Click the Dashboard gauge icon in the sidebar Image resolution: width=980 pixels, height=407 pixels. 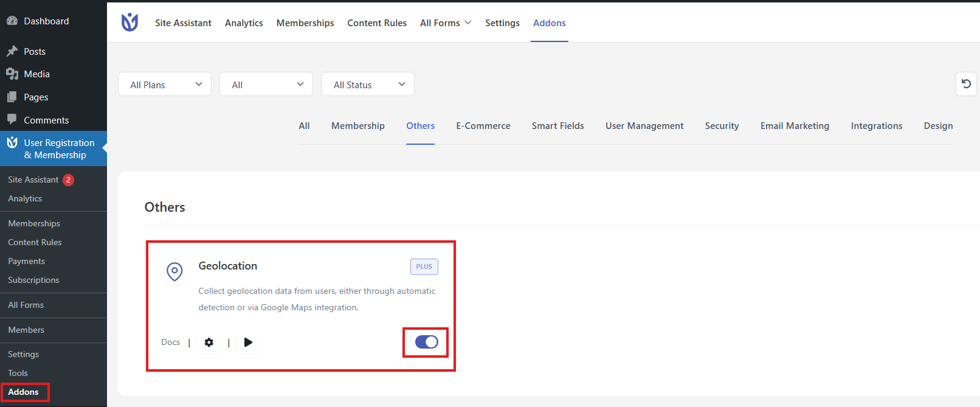pos(12,21)
